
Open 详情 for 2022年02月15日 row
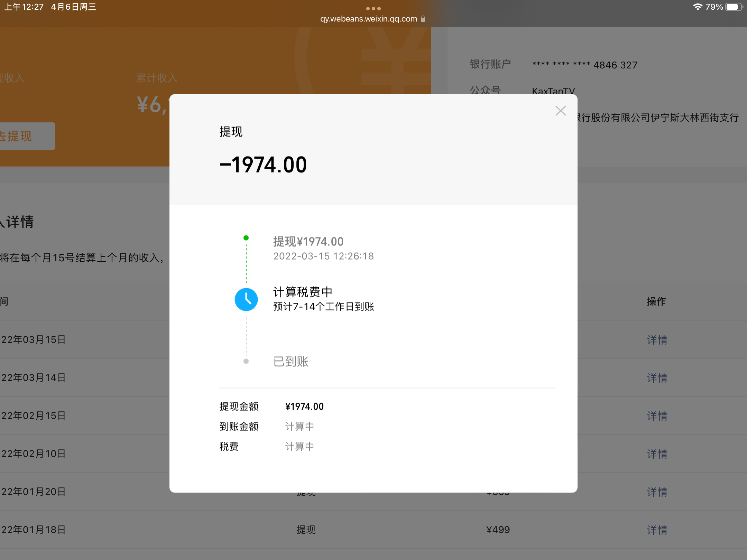pyautogui.click(x=657, y=416)
